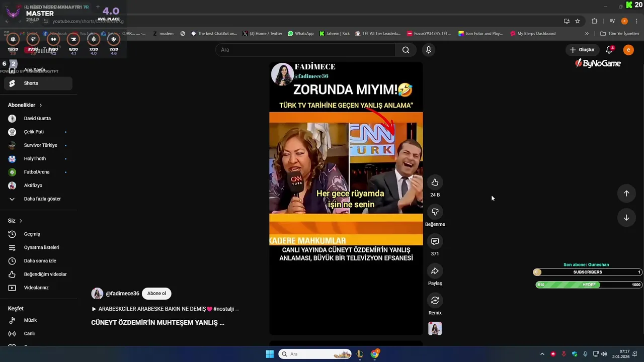The height and width of the screenshot is (362, 644).
Task: Click the short video player
Action: pyautogui.click(x=346, y=199)
